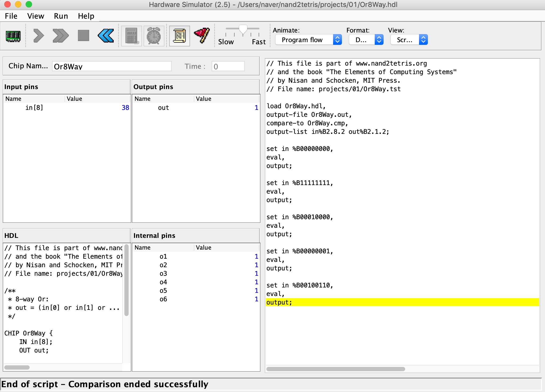Image resolution: width=545 pixels, height=392 pixels.
Task: Open the View menu
Action: tap(35, 16)
